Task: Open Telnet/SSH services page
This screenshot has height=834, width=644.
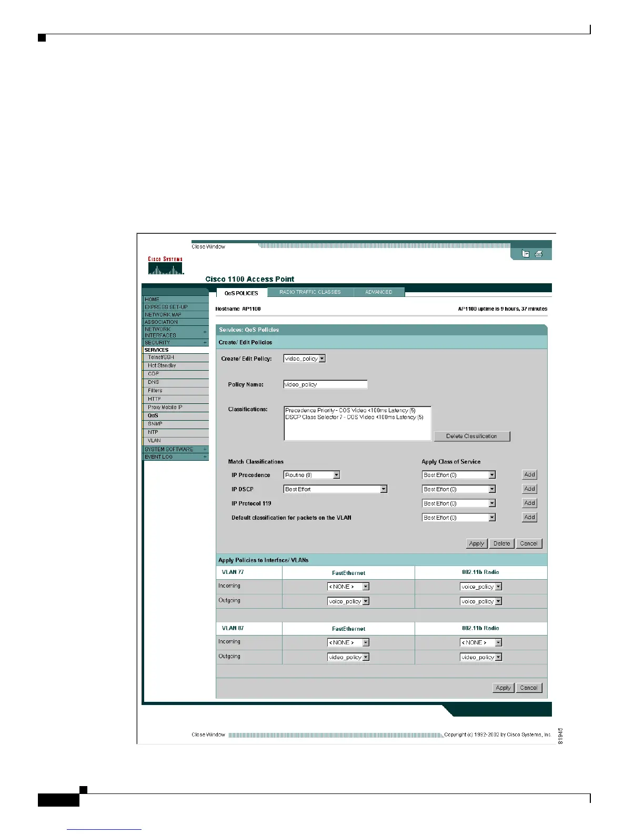Action: 176,357
